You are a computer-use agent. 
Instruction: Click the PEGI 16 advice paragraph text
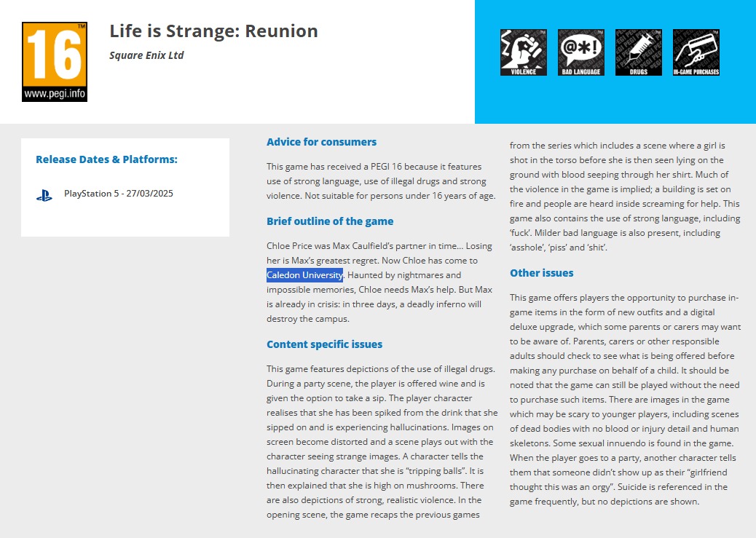click(380, 181)
